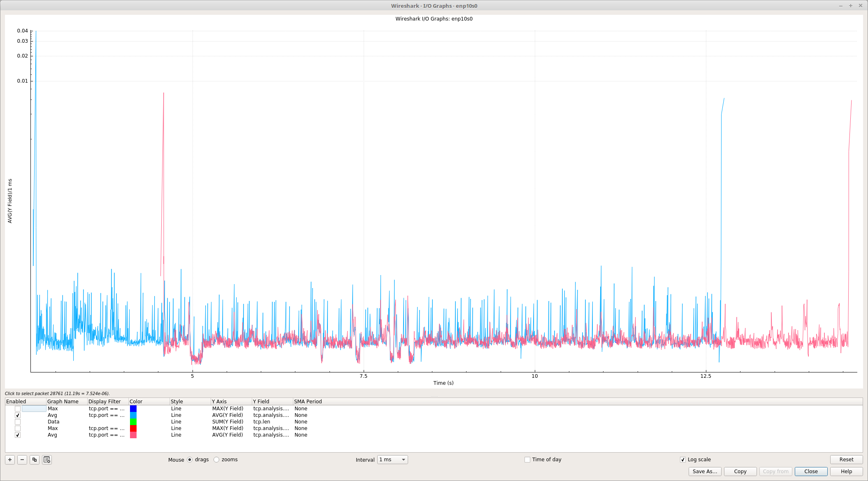Toggle the Log scale checkbox
The image size is (868, 481).
click(x=683, y=460)
